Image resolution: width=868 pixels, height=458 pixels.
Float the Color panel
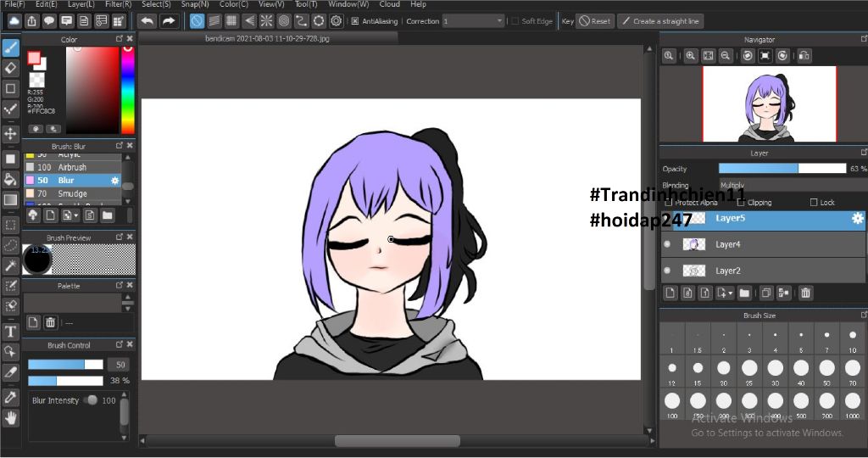point(119,39)
